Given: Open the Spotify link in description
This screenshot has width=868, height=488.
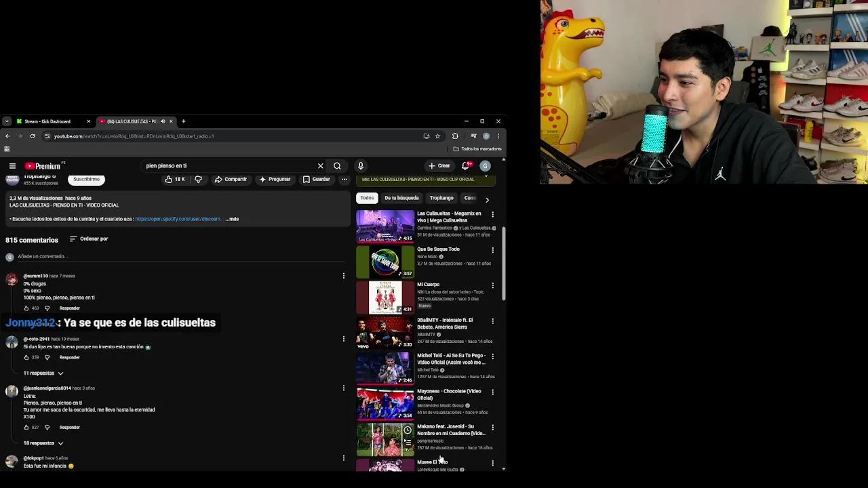Looking at the screenshot, I should tap(178, 219).
